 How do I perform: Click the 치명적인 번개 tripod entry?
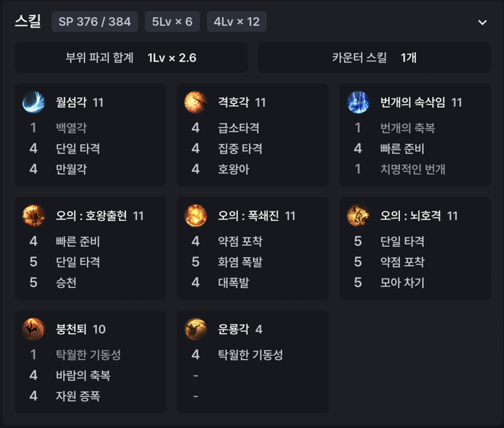pyautogui.click(x=413, y=169)
